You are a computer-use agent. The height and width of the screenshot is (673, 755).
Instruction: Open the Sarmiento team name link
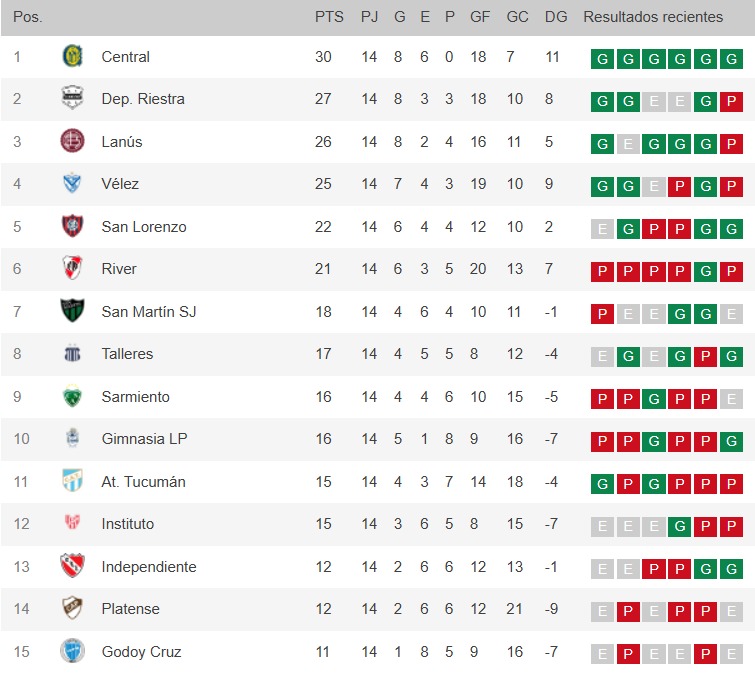136,397
